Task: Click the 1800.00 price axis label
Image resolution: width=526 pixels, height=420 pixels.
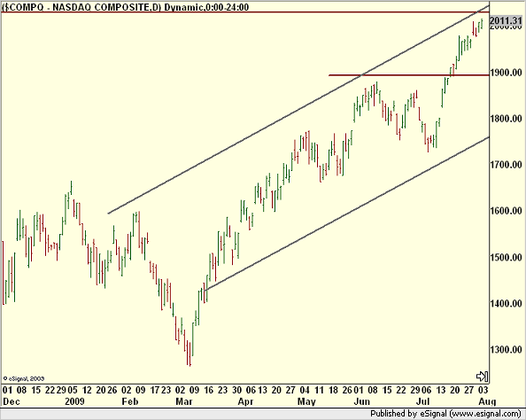Action: pos(506,119)
